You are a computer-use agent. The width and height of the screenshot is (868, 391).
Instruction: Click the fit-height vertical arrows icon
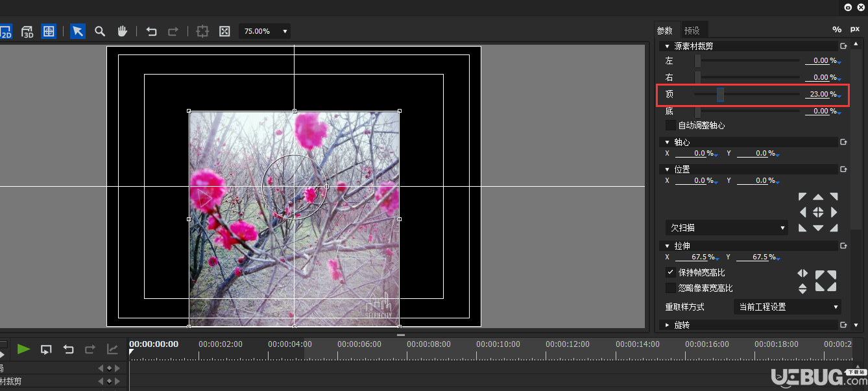coord(802,289)
